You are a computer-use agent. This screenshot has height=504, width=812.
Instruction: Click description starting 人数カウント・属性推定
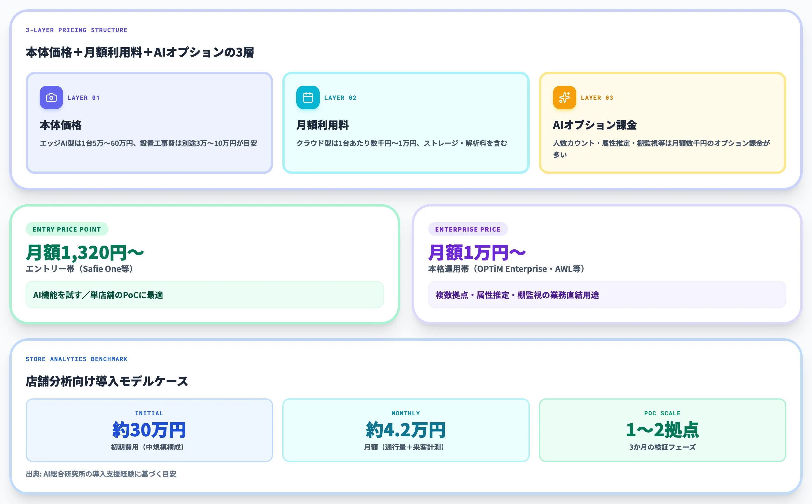click(661, 149)
